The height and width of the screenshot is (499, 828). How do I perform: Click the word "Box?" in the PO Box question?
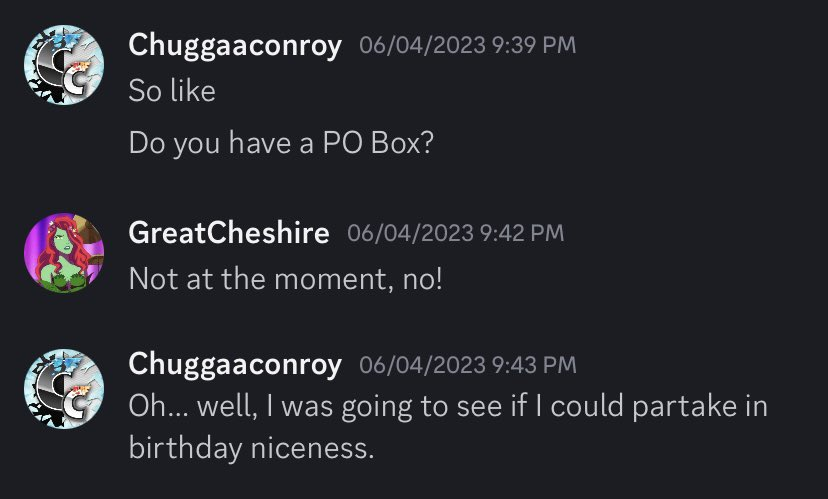[x=402, y=143]
